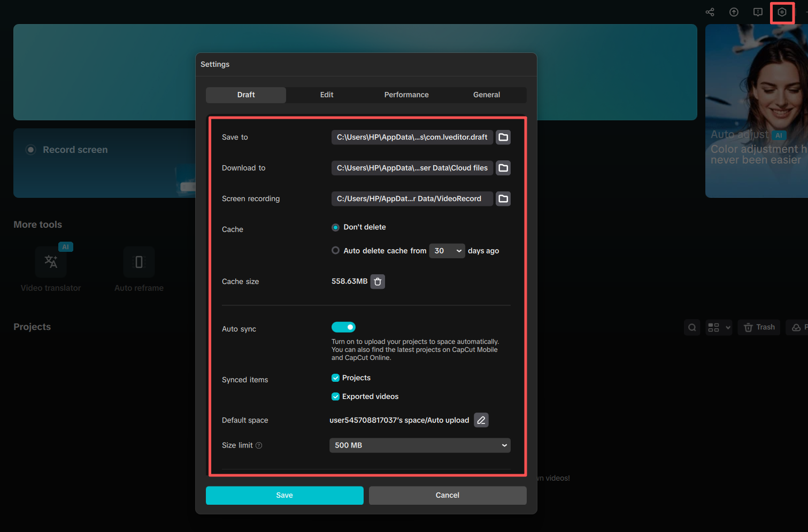Open the cache days dropdown showing 30
The width and height of the screenshot is (808, 532).
point(447,250)
